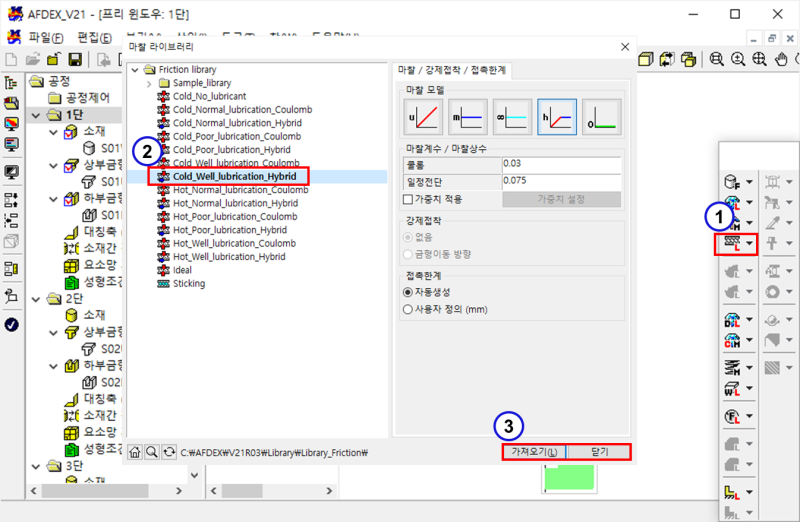800x522 pixels.
Task: Open the 편집(E) menu
Action: pos(95,37)
